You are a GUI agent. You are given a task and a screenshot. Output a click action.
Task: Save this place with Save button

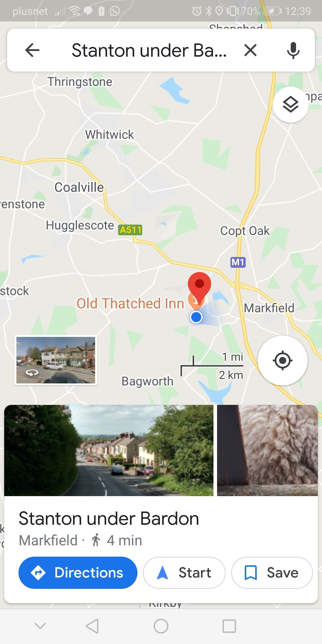(x=272, y=573)
